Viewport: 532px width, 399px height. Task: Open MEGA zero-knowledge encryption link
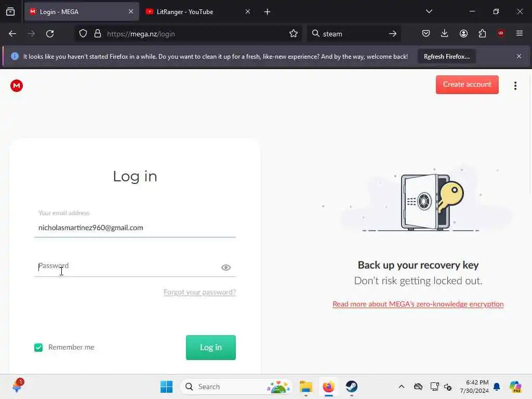[418, 304]
